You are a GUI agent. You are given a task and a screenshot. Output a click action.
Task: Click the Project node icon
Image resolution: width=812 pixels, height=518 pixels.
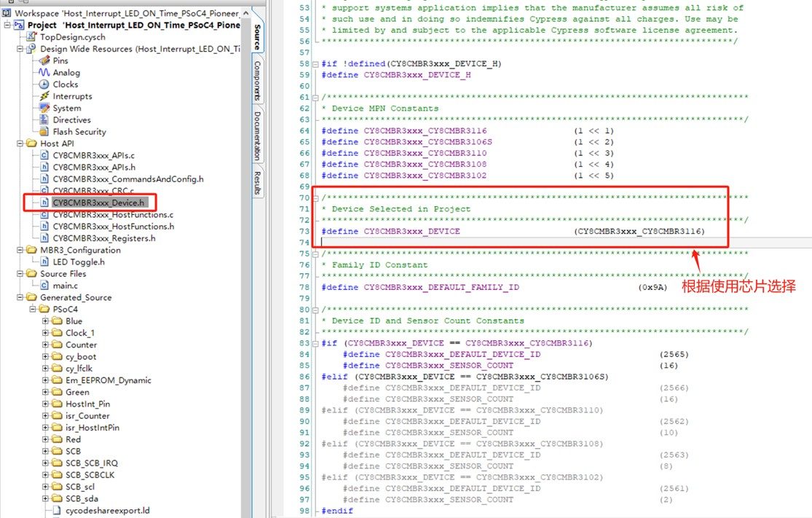tap(19, 25)
